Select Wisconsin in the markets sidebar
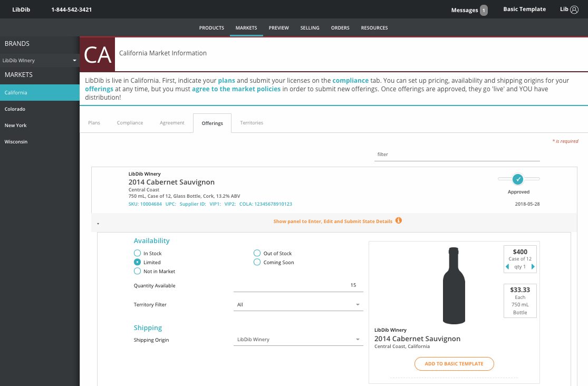The height and width of the screenshot is (386, 588). pos(40,141)
